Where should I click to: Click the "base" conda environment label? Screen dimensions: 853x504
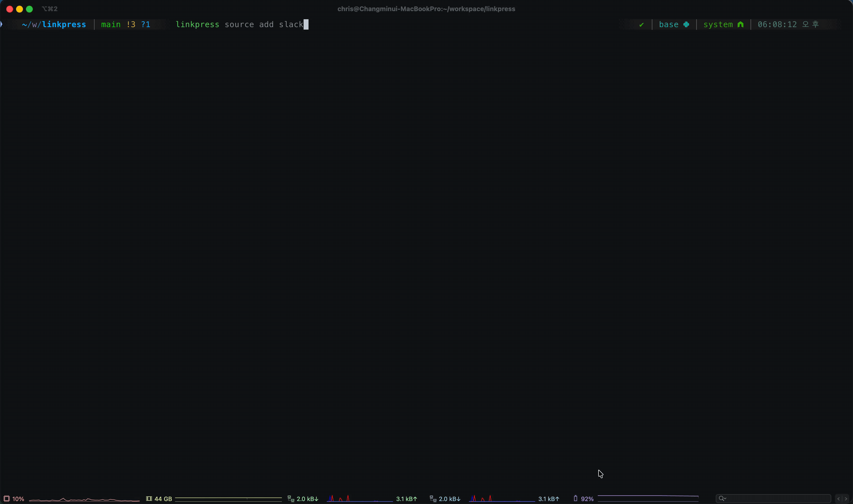[669, 24]
